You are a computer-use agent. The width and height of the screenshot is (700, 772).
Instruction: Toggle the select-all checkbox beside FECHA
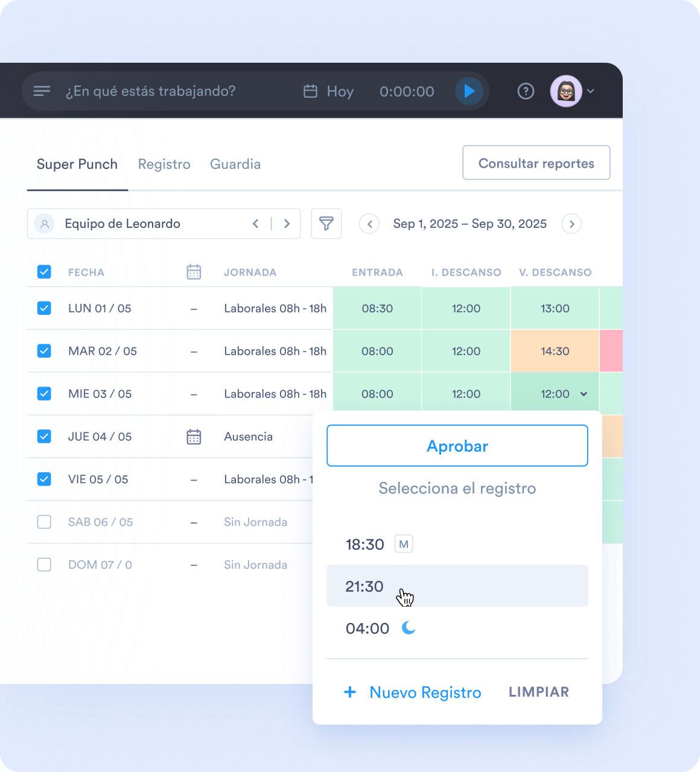coord(44,272)
